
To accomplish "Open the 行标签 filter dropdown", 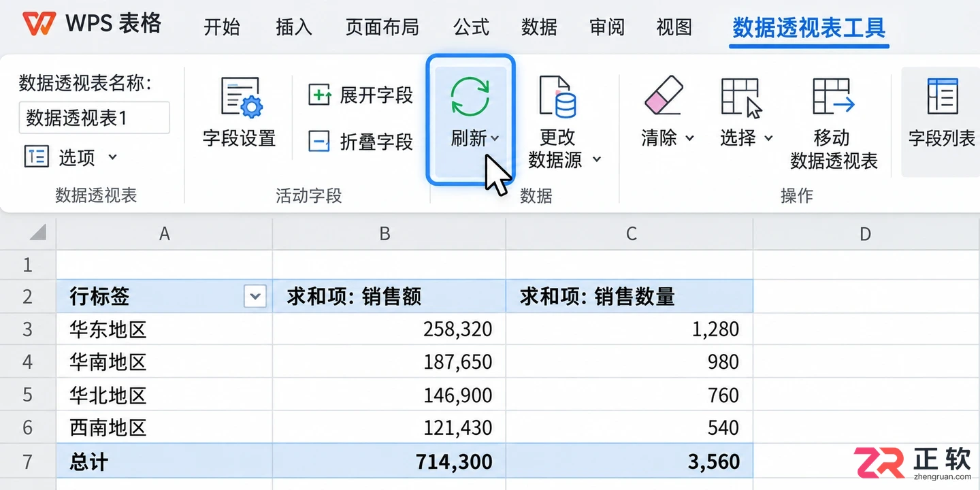I will 255,296.
